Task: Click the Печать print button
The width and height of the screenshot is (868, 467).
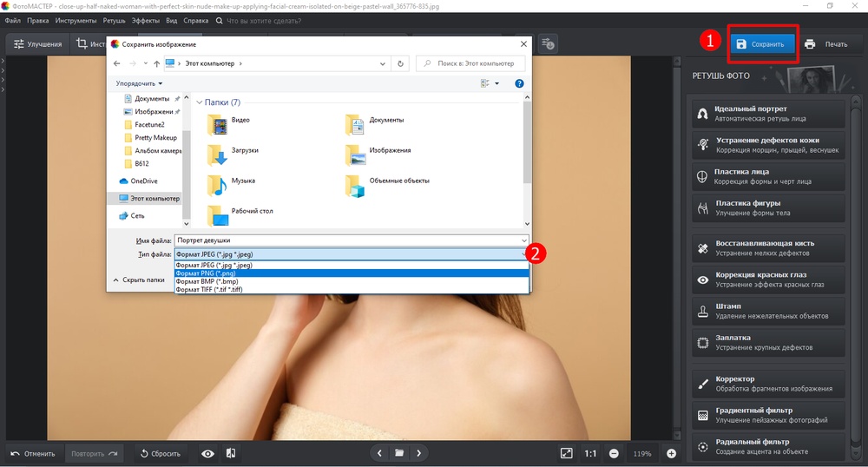Action: (x=825, y=44)
